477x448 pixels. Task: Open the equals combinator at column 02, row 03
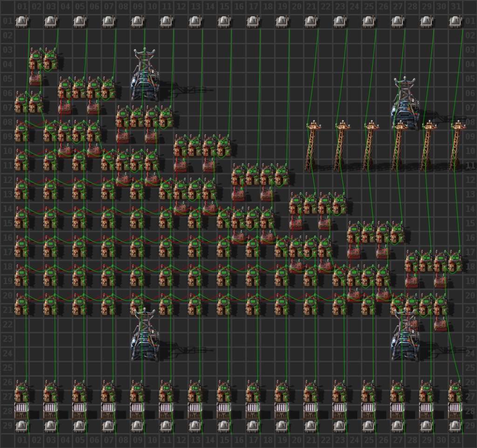tap(36, 58)
